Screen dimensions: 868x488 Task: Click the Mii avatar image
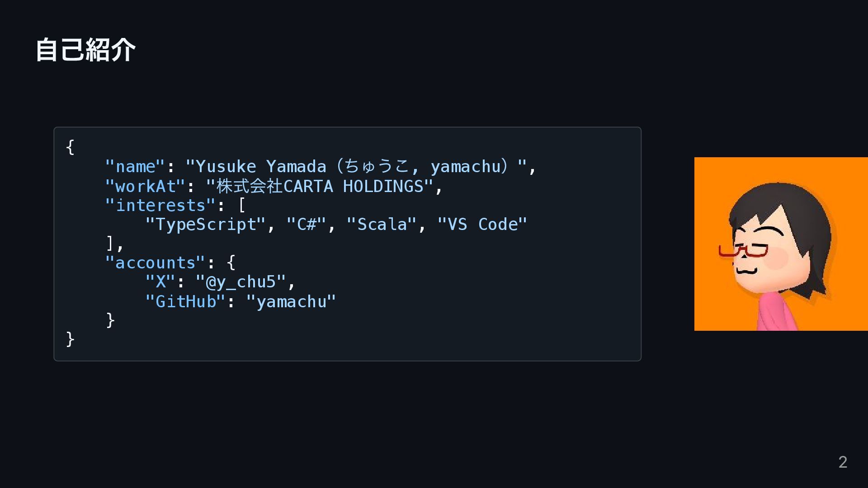pos(781,244)
